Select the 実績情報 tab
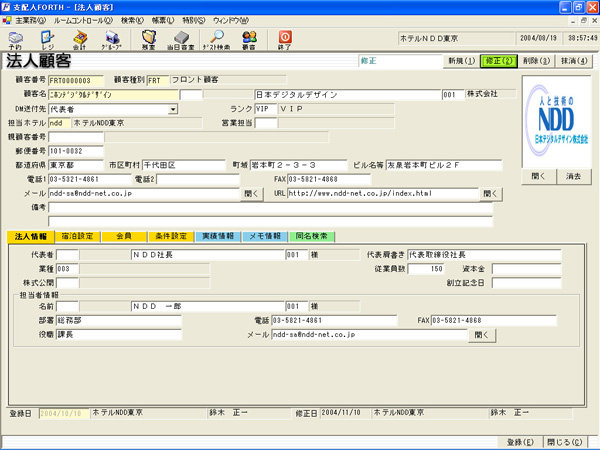 tap(215, 237)
